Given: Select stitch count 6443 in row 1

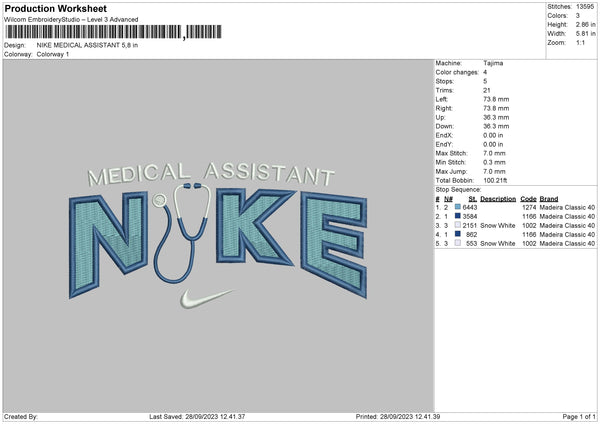Looking at the screenshot, I should tap(470, 207).
